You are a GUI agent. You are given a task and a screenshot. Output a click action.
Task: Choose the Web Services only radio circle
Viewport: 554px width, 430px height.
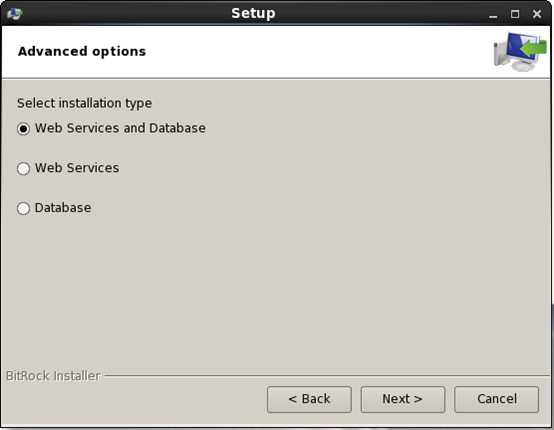[23, 169]
